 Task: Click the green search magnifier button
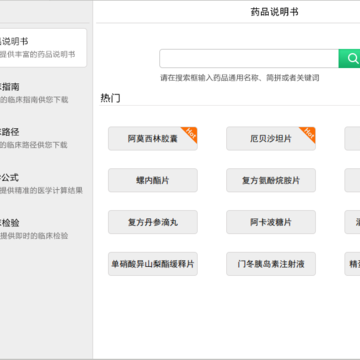349,59
